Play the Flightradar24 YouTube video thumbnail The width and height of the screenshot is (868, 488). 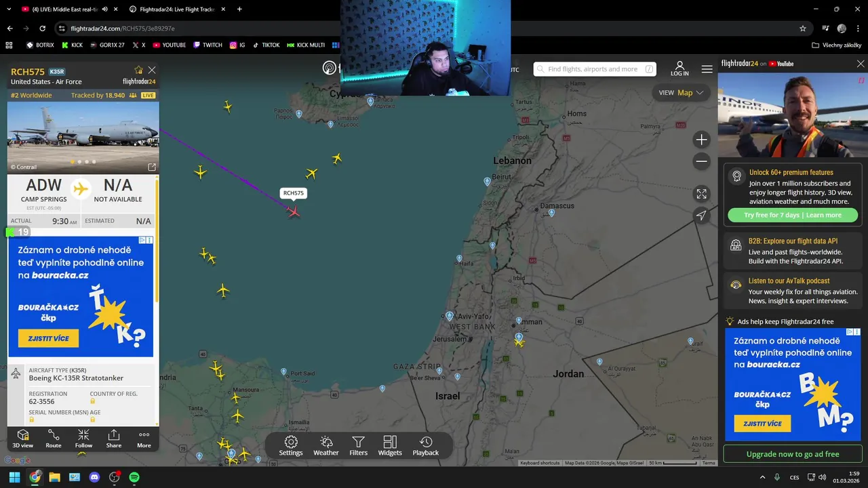(x=793, y=115)
